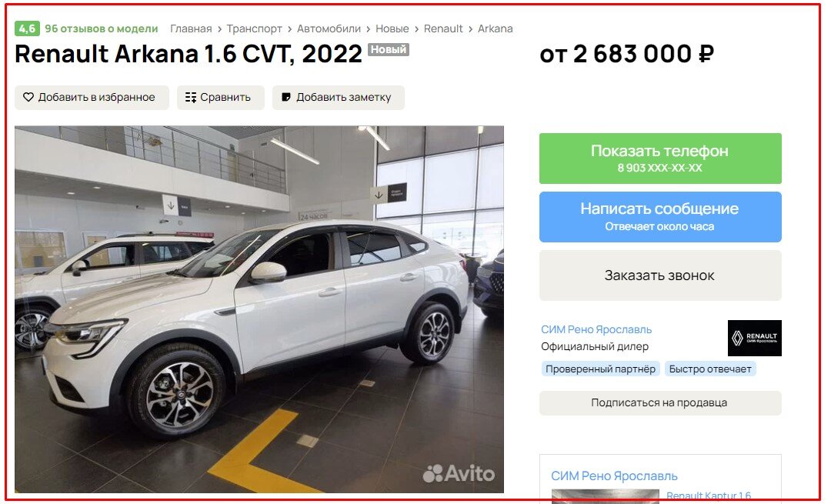The height and width of the screenshot is (504, 831).
Task: Select the Новые breadcrumb
Action: tap(392, 28)
